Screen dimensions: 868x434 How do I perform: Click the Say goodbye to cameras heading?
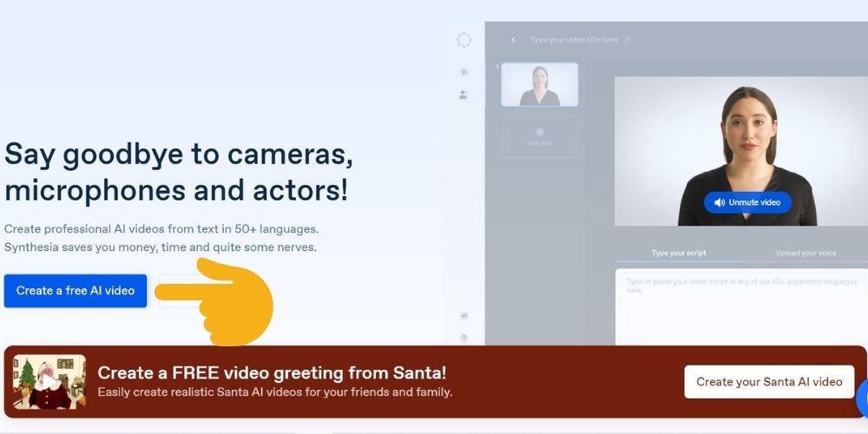pos(178,172)
